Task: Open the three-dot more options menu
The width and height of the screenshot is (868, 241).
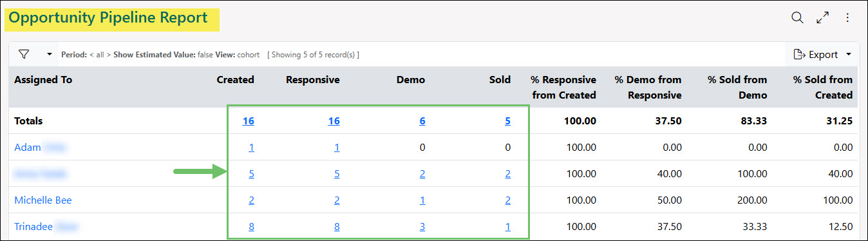Action: point(847,17)
